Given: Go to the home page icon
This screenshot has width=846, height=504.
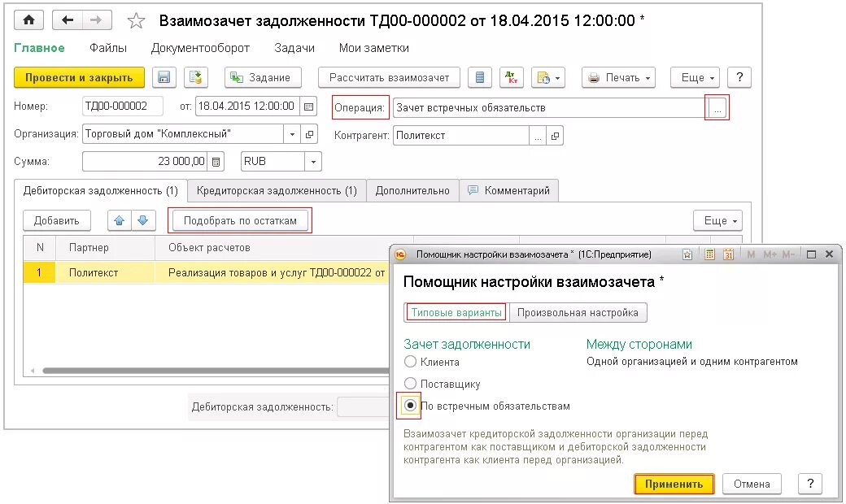Looking at the screenshot, I should (x=28, y=20).
